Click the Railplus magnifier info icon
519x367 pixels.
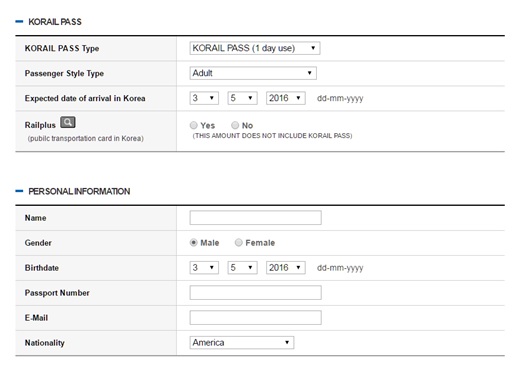click(68, 122)
